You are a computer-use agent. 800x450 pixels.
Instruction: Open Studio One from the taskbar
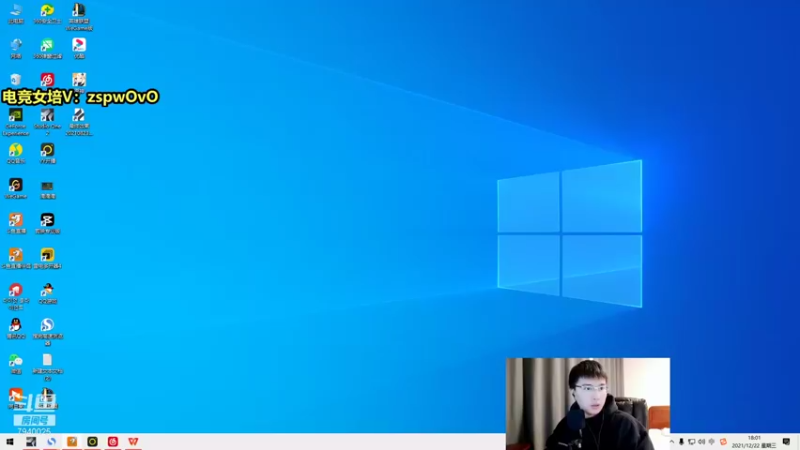pyautogui.click(x=31, y=442)
